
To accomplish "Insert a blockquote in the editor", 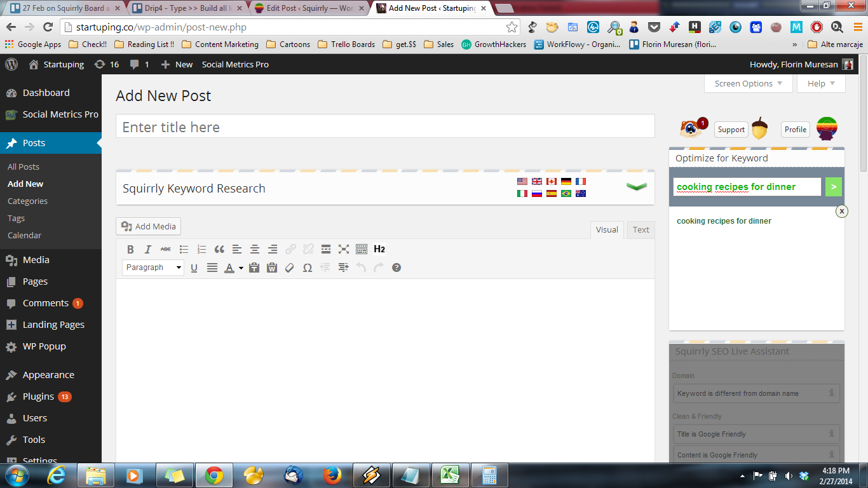I will (219, 249).
